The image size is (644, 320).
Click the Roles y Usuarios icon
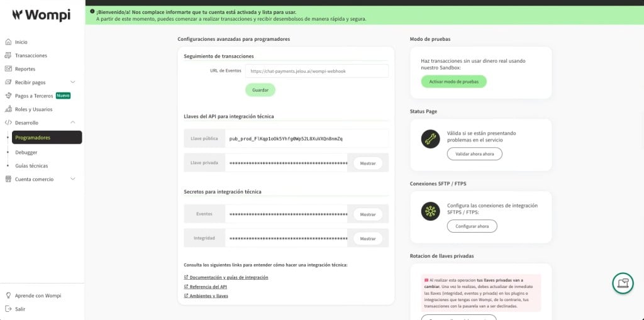click(8, 109)
